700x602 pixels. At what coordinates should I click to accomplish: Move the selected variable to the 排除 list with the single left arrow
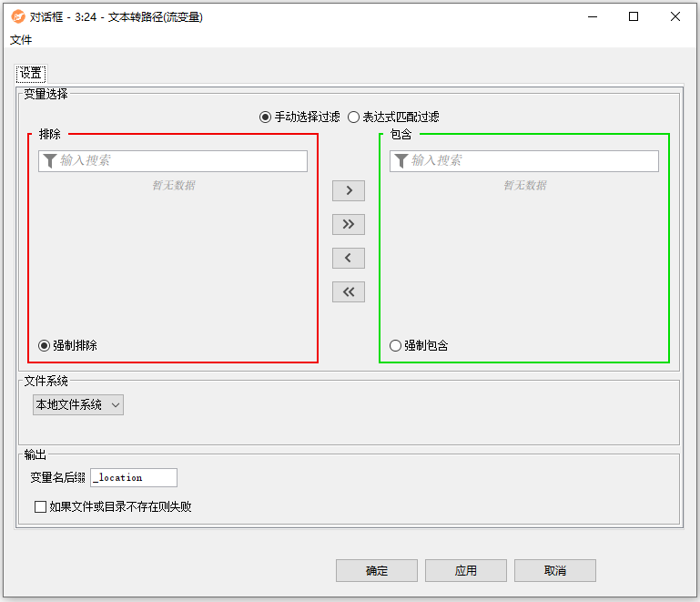tap(349, 258)
